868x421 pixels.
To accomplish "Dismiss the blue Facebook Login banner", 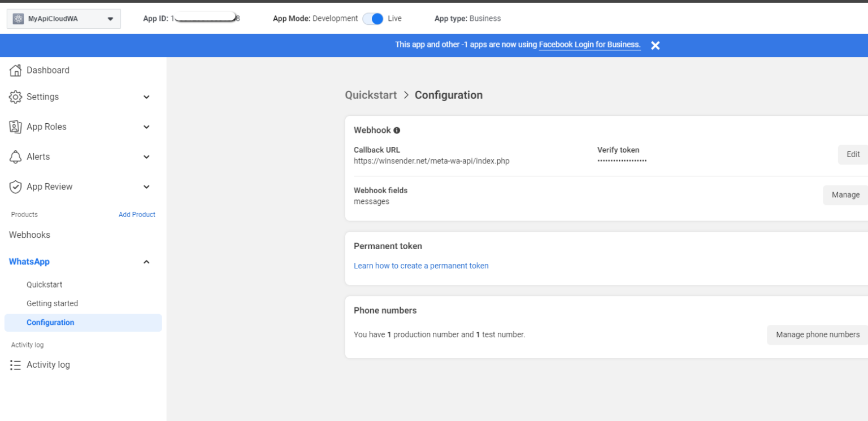I will 655,45.
